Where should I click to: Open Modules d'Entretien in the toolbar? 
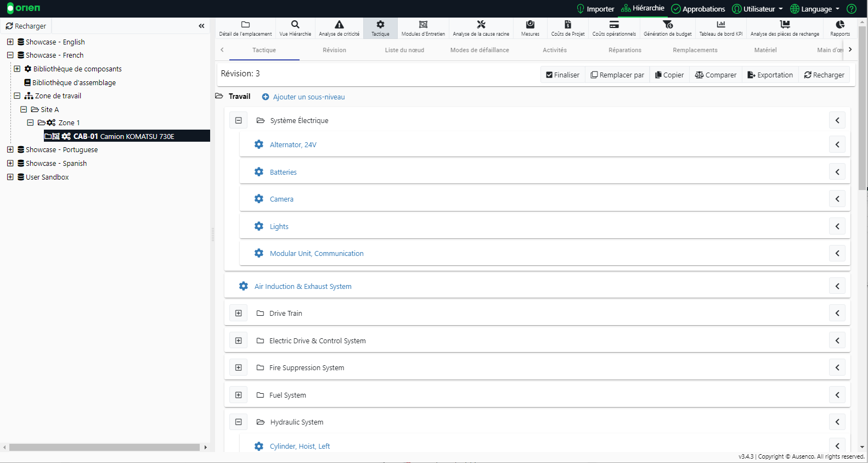point(423,28)
